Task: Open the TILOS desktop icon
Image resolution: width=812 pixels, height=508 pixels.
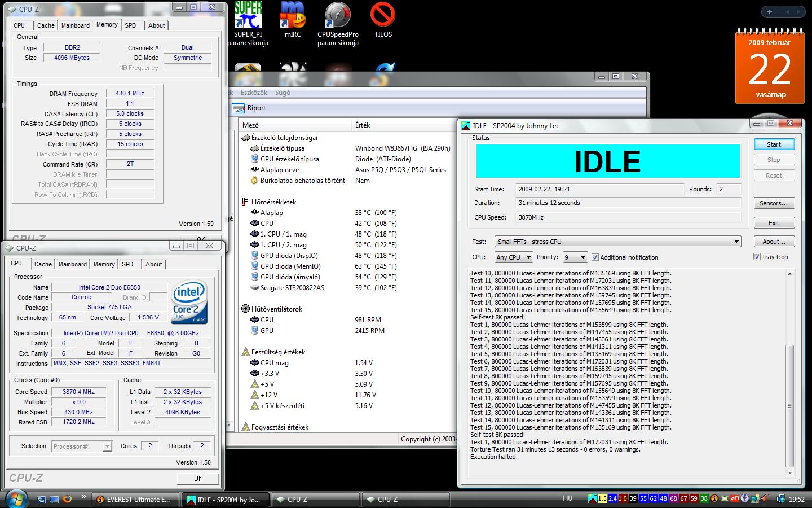Action: pyautogui.click(x=383, y=20)
